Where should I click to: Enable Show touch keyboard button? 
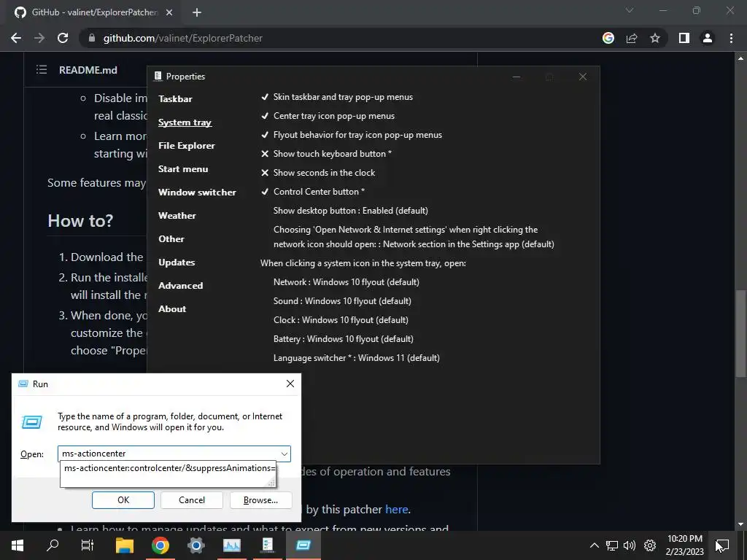point(326,154)
